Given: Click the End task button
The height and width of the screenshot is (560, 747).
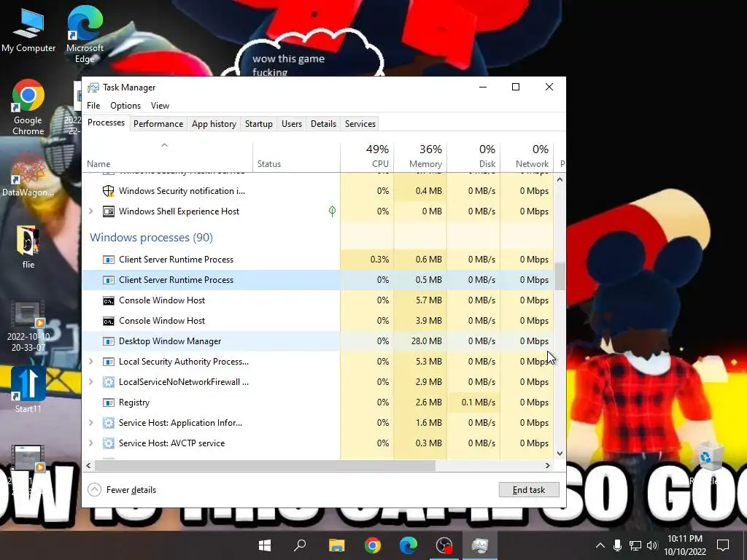Looking at the screenshot, I should click(529, 489).
